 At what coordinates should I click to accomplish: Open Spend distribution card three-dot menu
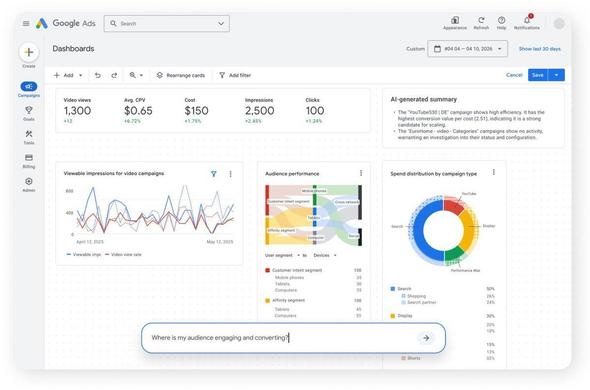pyautogui.click(x=494, y=172)
